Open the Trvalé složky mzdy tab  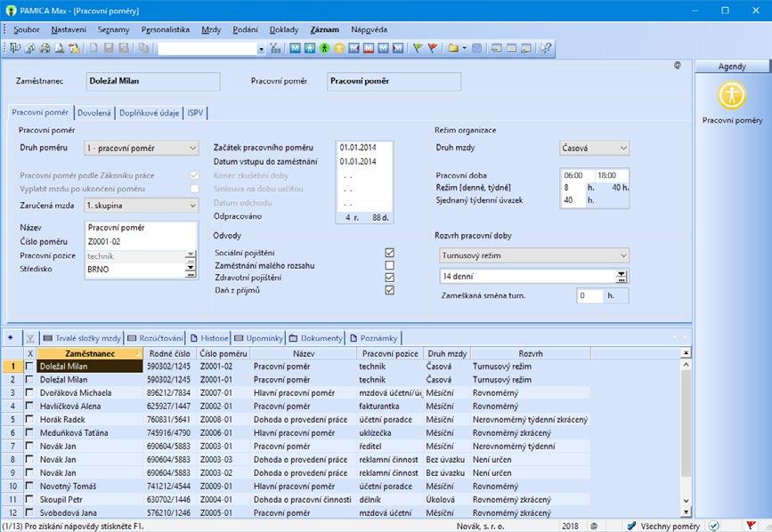coord(82,338)
